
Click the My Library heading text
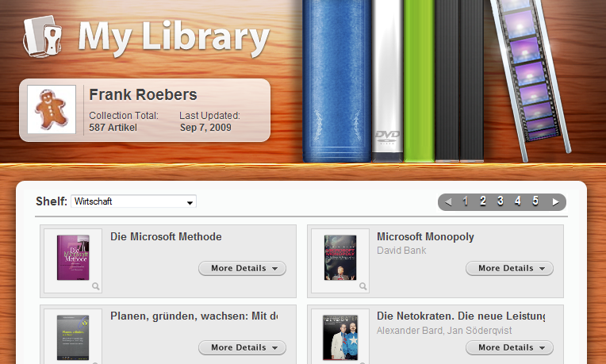[174, 38]
